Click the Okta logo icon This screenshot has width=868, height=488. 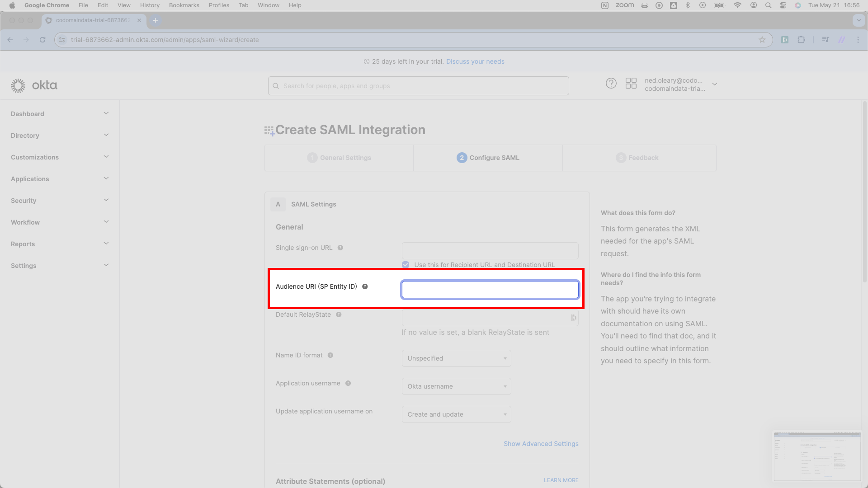(x=18, y=85)
